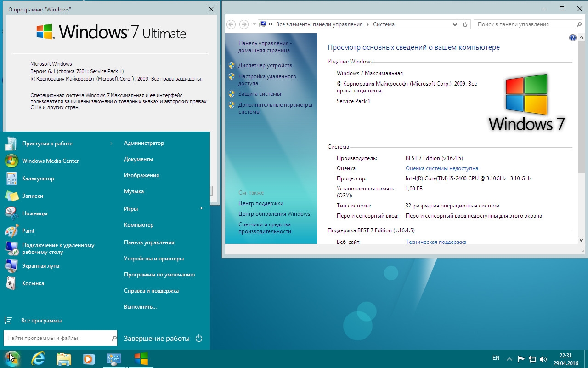
Task: Open the Техническая поддержка link
Action: pyautogui.click(x=435, y=241)
